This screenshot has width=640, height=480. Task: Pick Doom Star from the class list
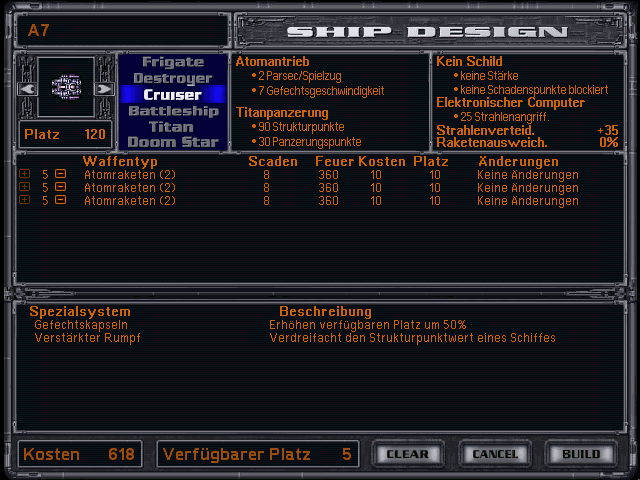coord(173,142)
